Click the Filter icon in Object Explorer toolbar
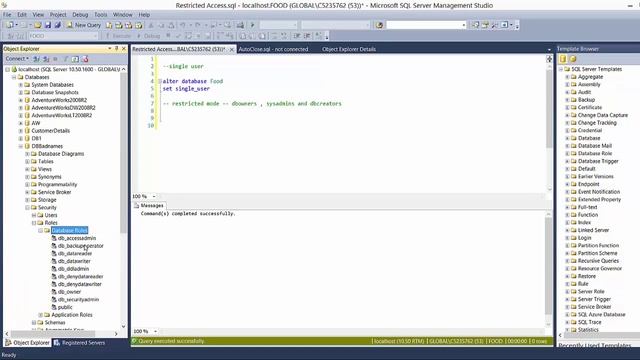Screen dimensions: 640x360 (x=65, y=59)
